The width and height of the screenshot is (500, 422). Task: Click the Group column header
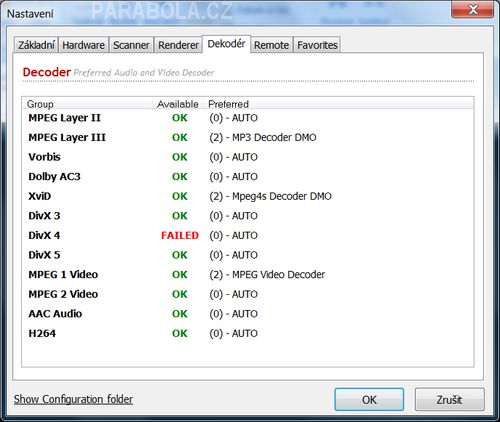[87, 104]
